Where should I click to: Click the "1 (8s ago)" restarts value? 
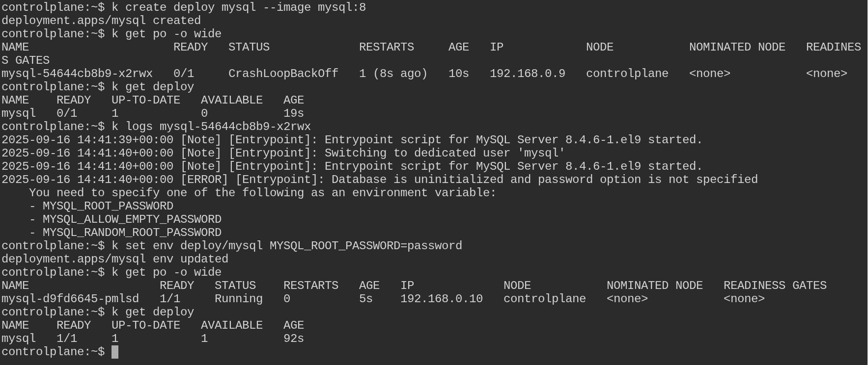[x=393, y=74]
